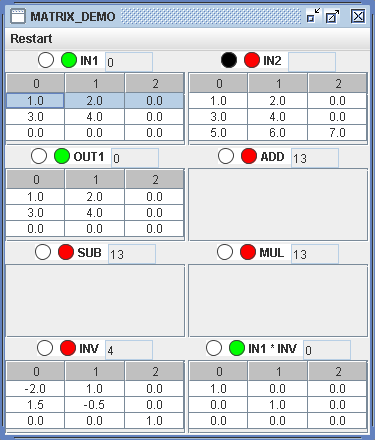Image resolution: width=375 pixels, height=440 pixels.
Task: Click the ADD value field showing 13
Action: [315, 158]
